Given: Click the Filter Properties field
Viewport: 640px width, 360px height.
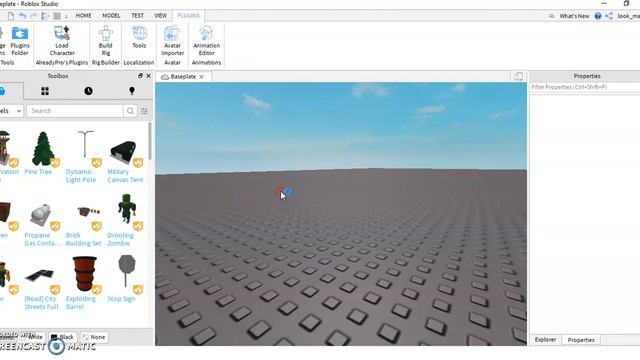Looking at the screenshot, I should pos(584,87).
